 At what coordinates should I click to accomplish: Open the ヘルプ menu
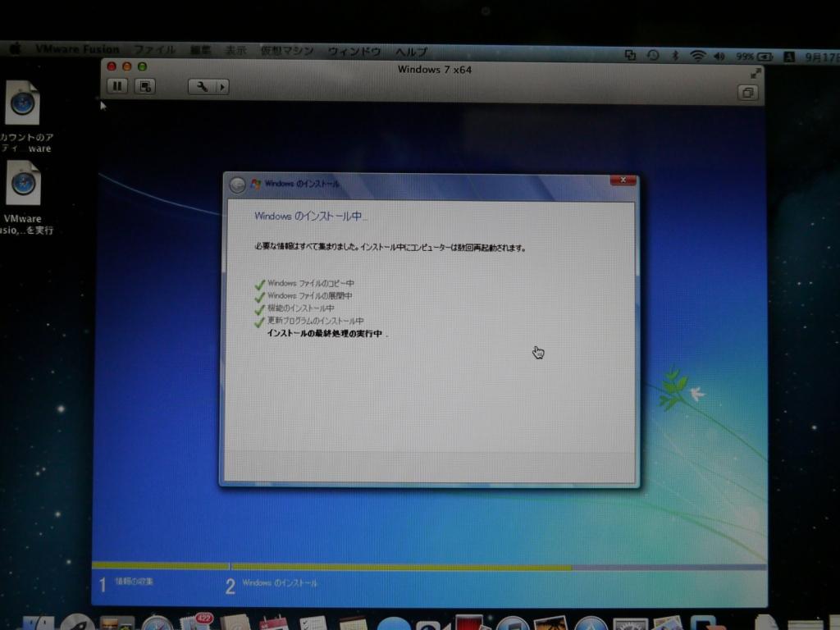(x=411, y=52)
